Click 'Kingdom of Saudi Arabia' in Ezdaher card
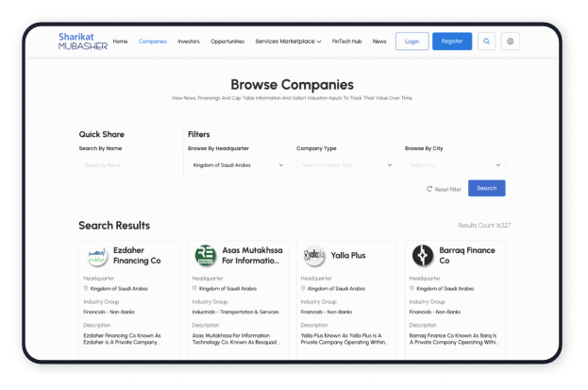The height and width of the screenshot is (390, 588). coord(119,289)
